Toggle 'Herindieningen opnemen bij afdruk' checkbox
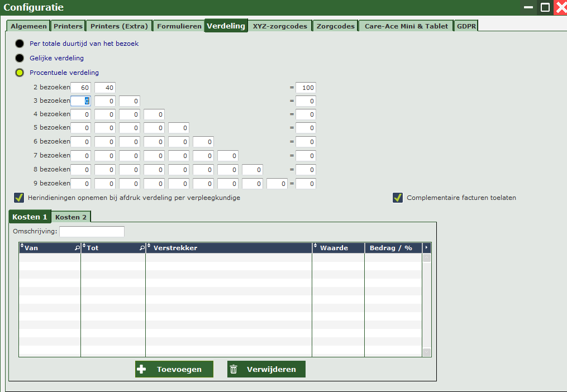The height and width of the screenshot is (392, 567). [x=19, y=198]
